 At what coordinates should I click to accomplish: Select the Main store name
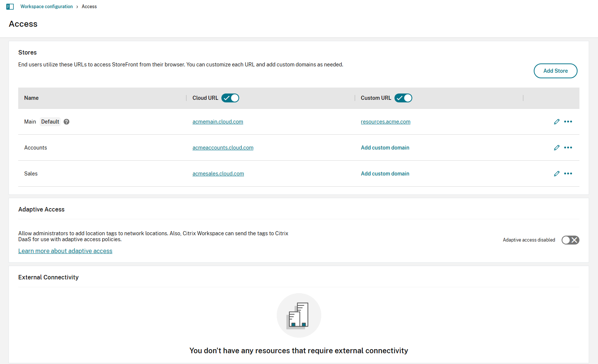click(x=30, y=122)
